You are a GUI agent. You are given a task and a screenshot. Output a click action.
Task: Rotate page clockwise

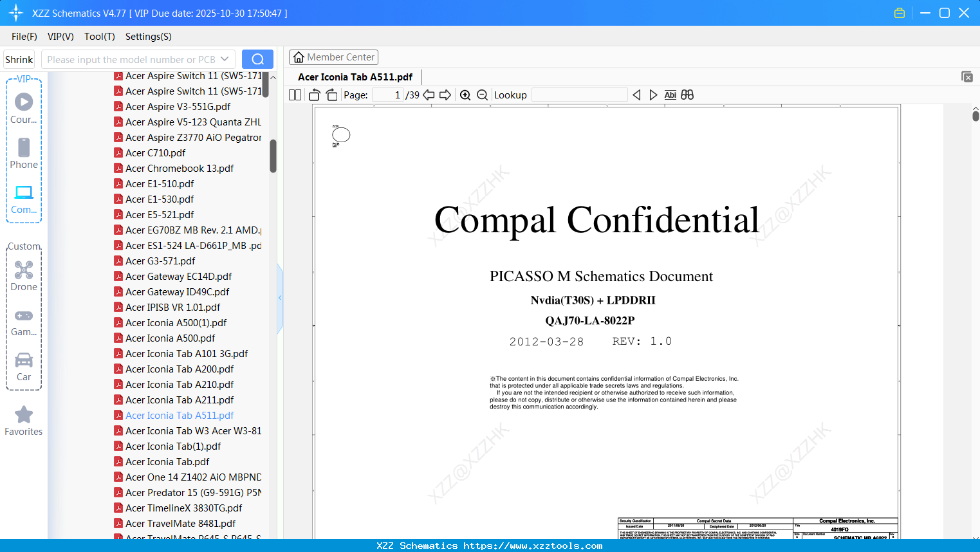click(331, 95)
